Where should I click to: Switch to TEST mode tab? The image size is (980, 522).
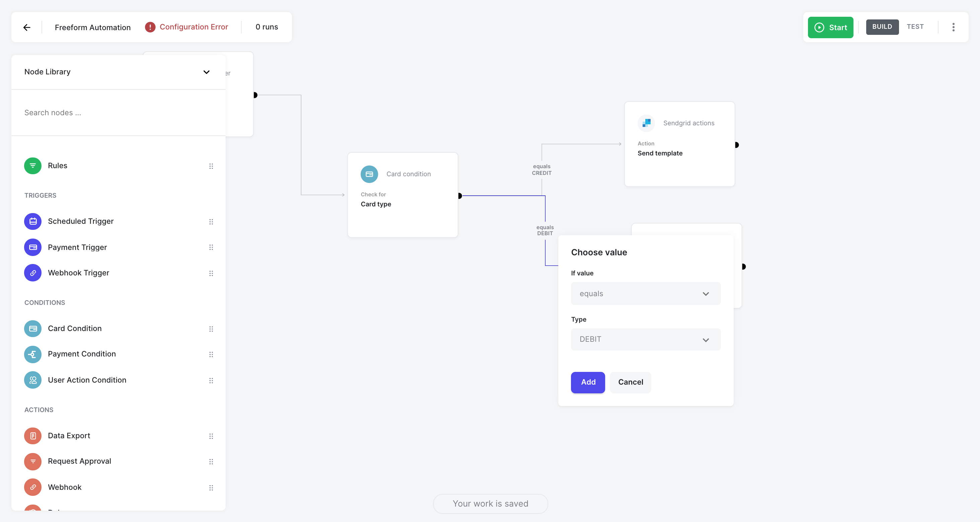click(x=915, y=27)
